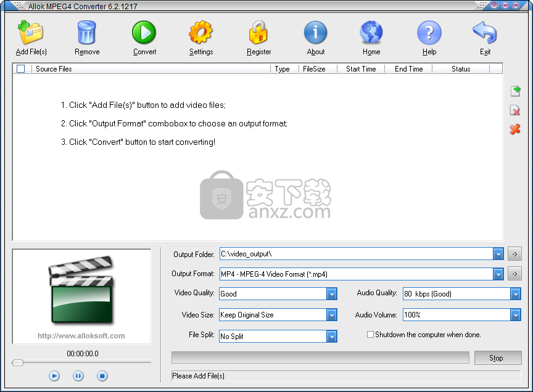
Task: Click the Register toolbar label
Action: point(258,52)
